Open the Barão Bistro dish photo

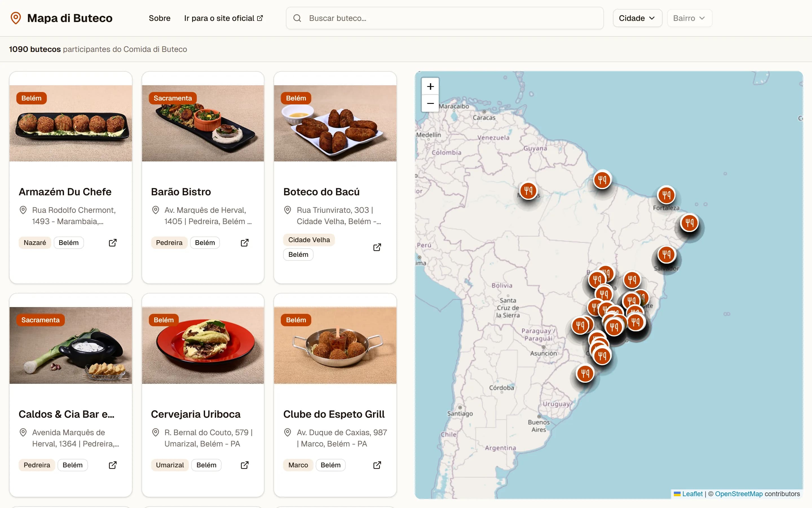pyautogui.click(x=203, y=123)
